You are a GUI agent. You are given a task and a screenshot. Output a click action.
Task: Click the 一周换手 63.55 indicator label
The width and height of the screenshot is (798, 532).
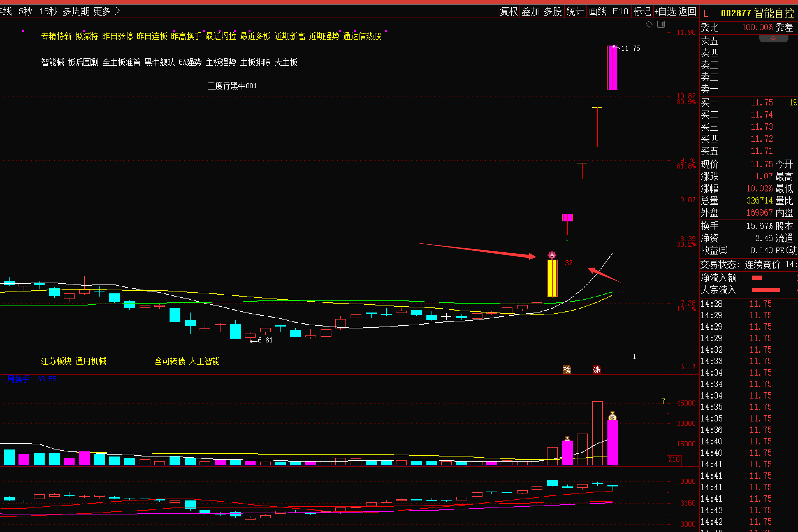click(28, 379)
